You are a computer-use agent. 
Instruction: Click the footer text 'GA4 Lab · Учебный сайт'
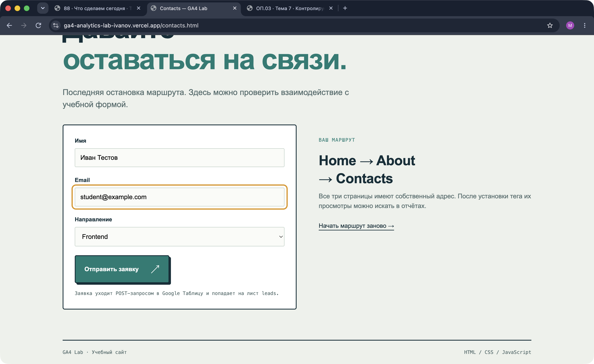tap(95, 352)
